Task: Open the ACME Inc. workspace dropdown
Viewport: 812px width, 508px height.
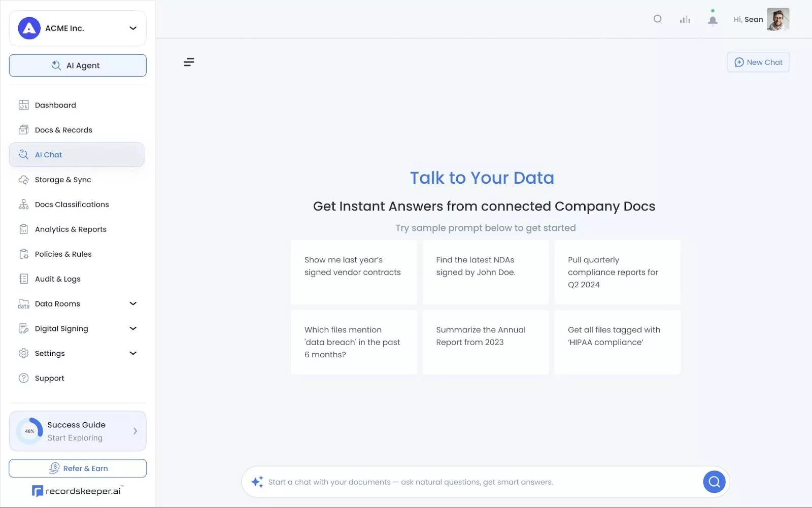Action: [x=133, y=28]
